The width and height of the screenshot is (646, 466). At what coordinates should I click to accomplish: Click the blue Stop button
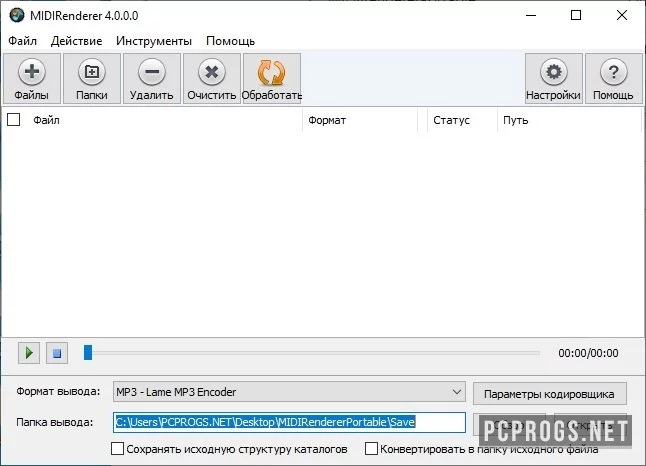pyautogui.click(x=57, y=353)
